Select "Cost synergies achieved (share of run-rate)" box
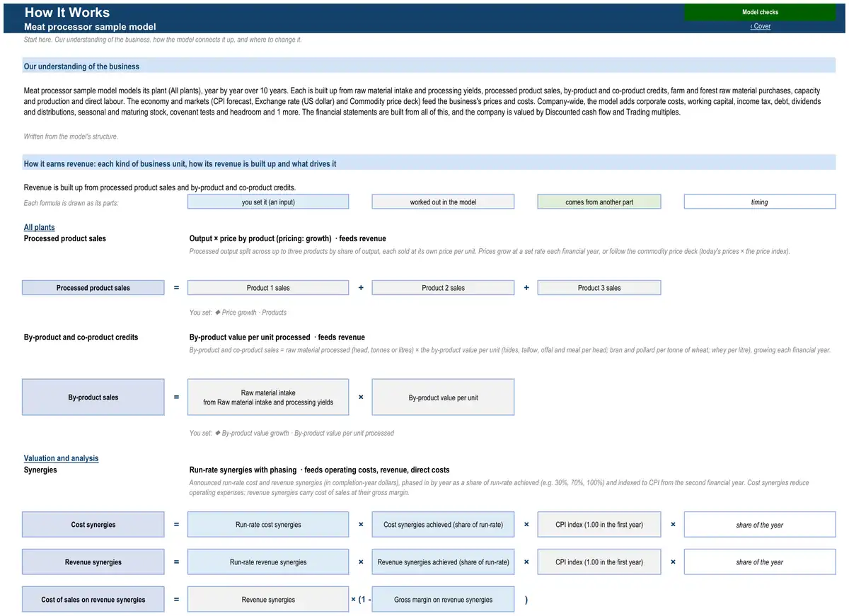Viewport: 849px width, 616px height. [x=443, y=525]
